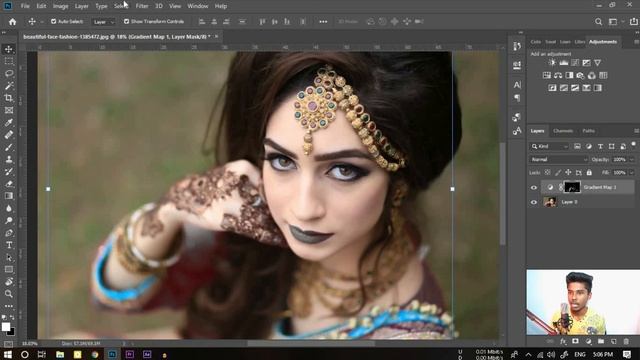Add a Vibrance adjustment
640x360 pixels.
tap(598, 62)
